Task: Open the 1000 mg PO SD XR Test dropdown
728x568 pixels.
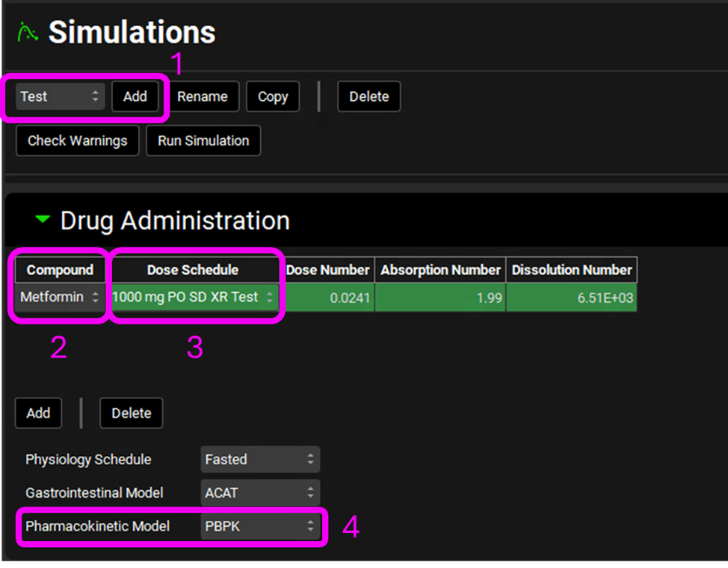Action: (194, 297)
